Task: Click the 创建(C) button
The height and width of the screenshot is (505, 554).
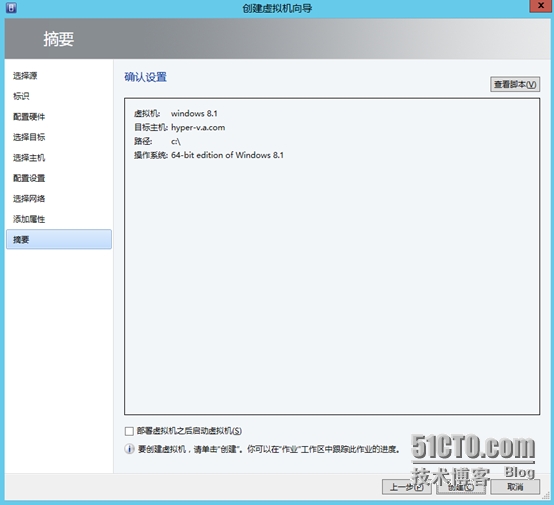Action: (x=461, y=487)
